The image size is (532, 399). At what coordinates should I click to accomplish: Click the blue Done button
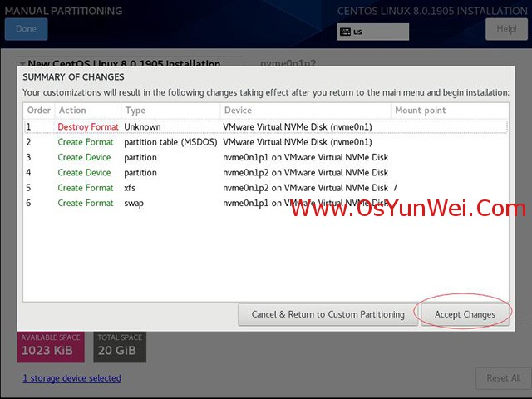coord(26,29)
